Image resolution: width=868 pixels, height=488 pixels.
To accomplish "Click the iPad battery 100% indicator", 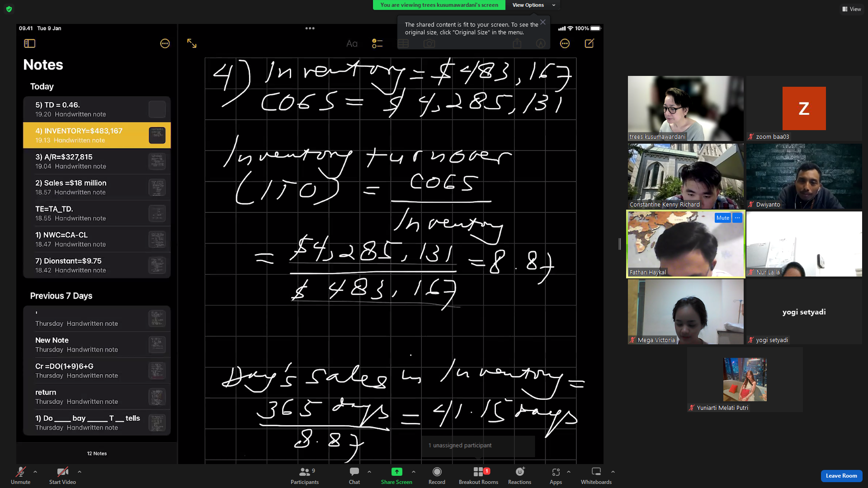I will click(x=588, y=28).
